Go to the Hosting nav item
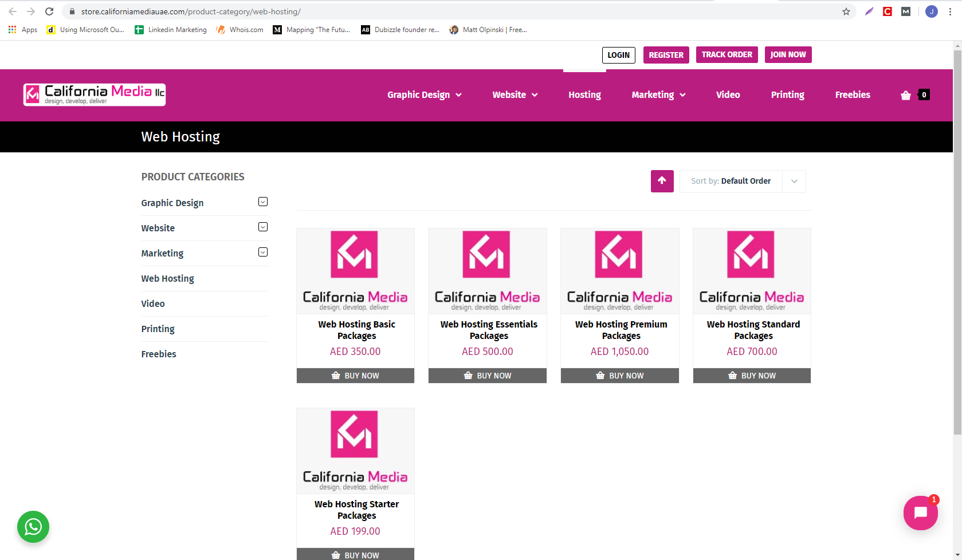962x560 pixels. click(x=584, y=95)
